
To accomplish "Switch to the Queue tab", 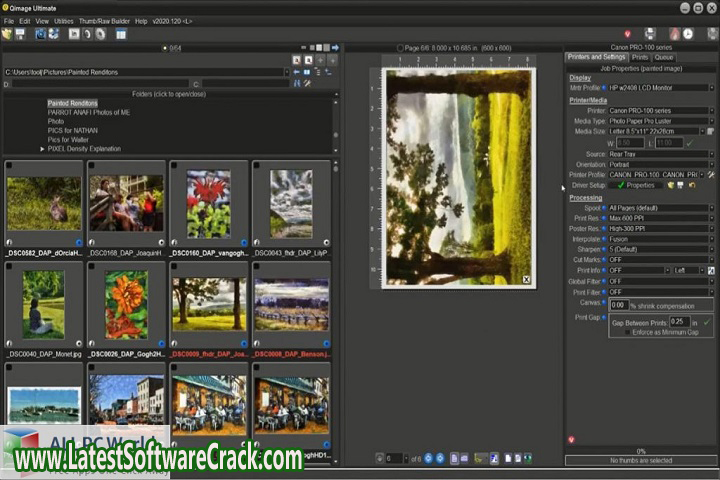I will tap(664, 57).
